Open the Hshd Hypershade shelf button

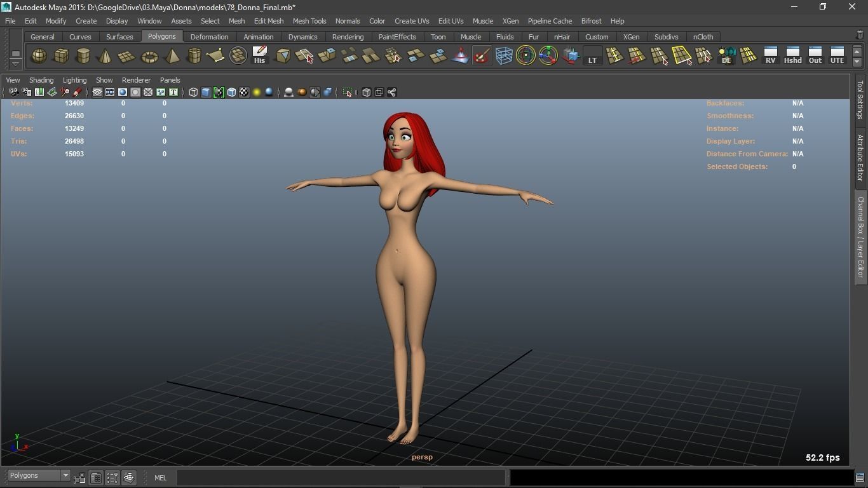coord(792,56)
